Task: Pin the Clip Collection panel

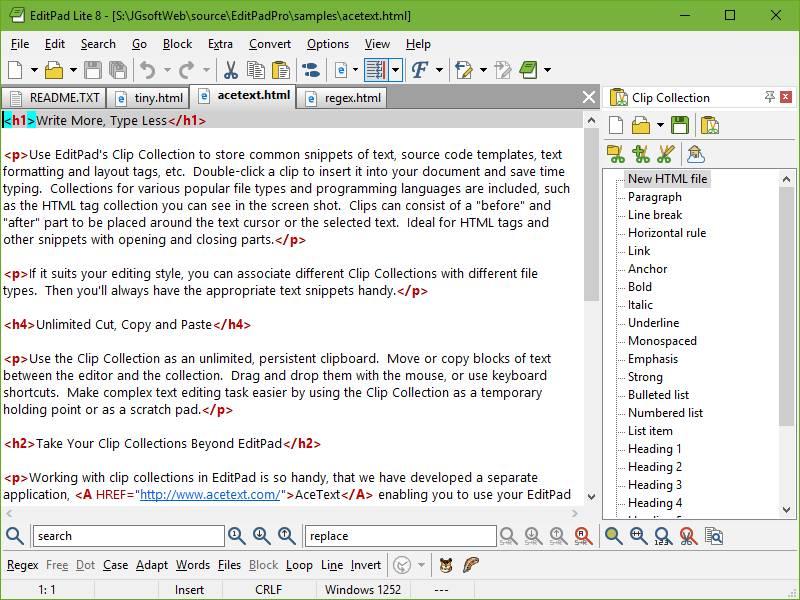Action: (x=769, y=97)
